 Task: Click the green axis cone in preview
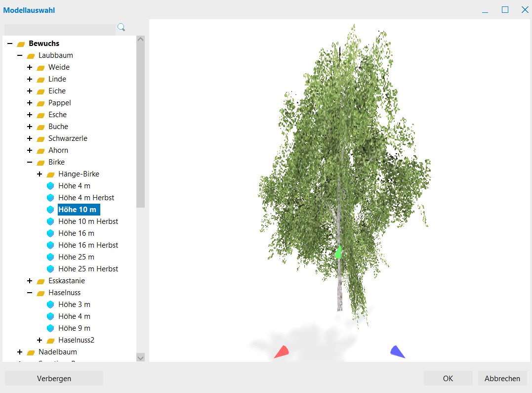coord(338,252)
